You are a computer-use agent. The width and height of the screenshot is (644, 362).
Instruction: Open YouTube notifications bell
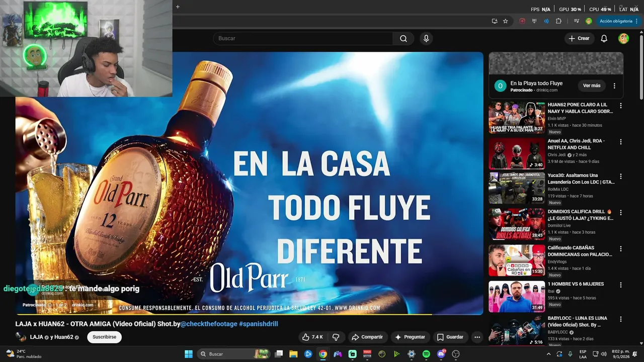(604, 38)
